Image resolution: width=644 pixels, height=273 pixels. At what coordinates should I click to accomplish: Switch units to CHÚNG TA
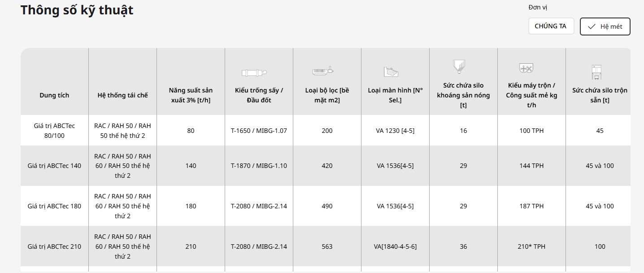551,26
